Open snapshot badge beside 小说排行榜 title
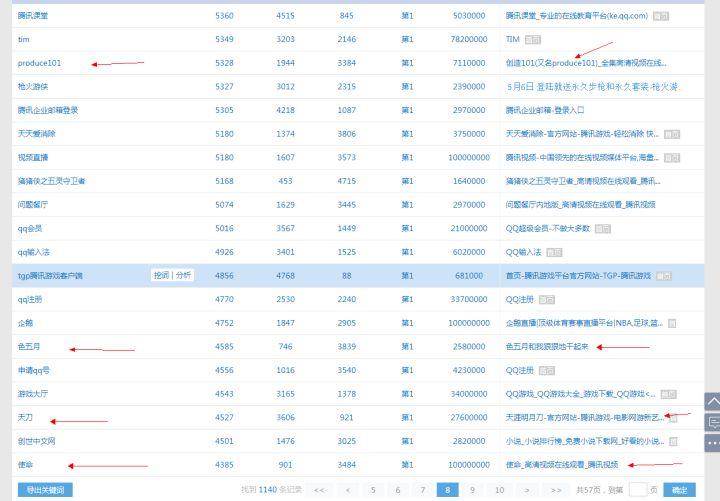Screen dimensions: 720x501 click(x=673, y=442)
